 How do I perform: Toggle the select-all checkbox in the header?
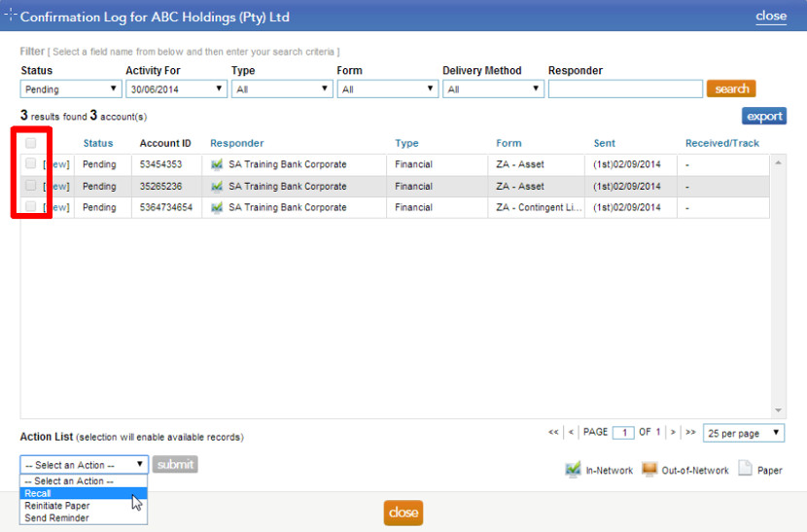(x=31, y=143)
